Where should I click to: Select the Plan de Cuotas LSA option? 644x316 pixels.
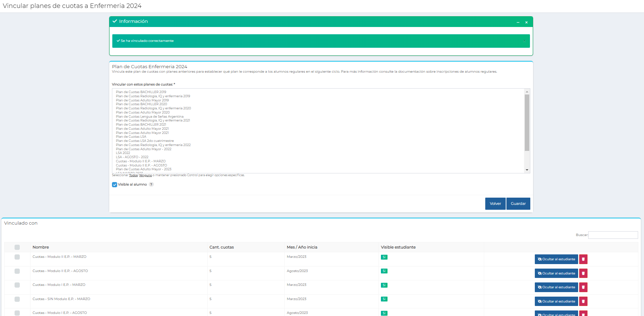[x=131, y=137]
